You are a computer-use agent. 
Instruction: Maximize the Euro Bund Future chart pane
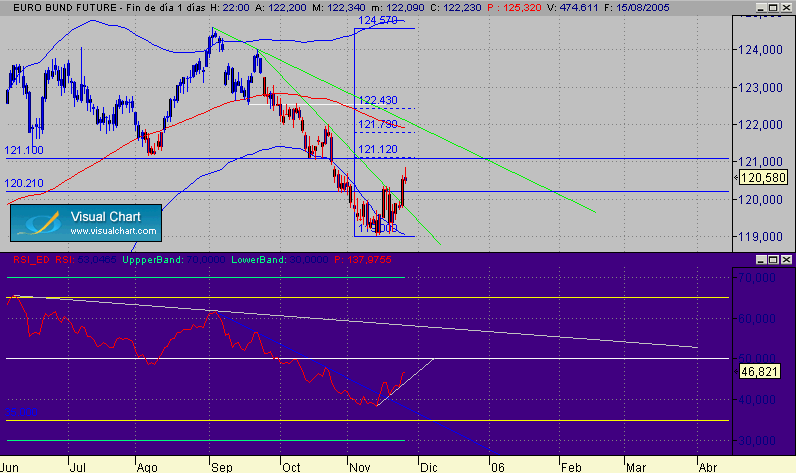coord(773,8)
